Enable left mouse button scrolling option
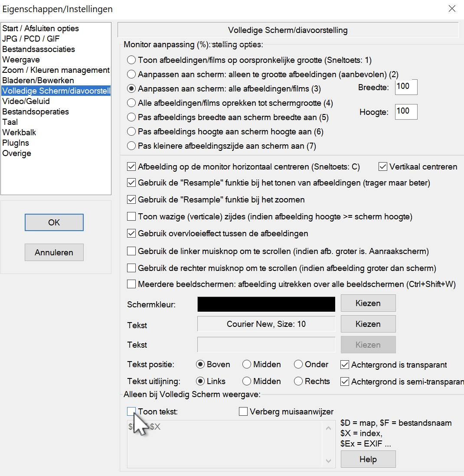 click(131, 251)
